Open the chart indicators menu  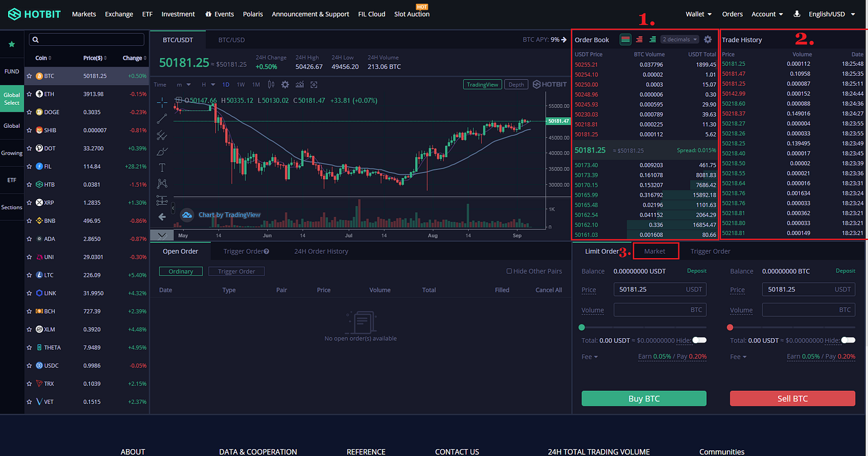click(x=299, y=84)
